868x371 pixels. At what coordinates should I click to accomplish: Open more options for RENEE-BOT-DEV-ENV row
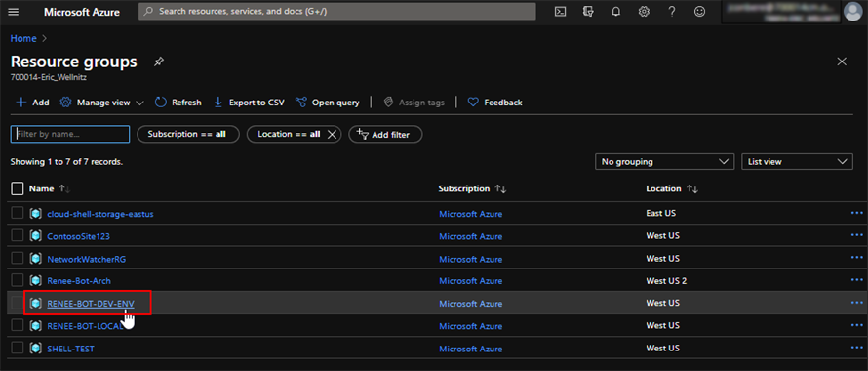point(856,303)
